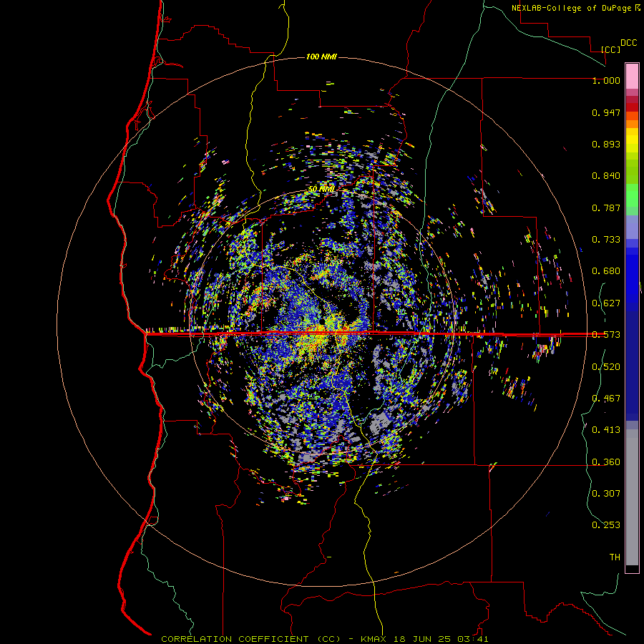Image resolution: width=644 pixels, height=644 pixels.
Task: Click the 0.947 scale value
Action: [606, 112]
